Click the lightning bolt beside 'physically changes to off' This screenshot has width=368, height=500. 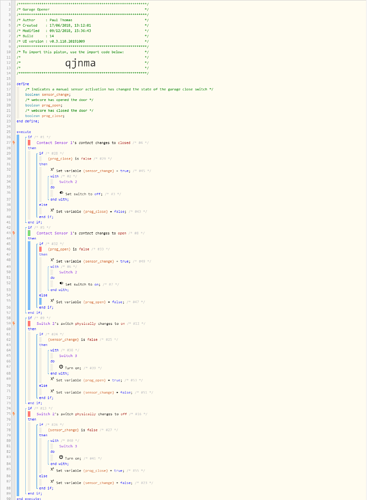point(14,414)
